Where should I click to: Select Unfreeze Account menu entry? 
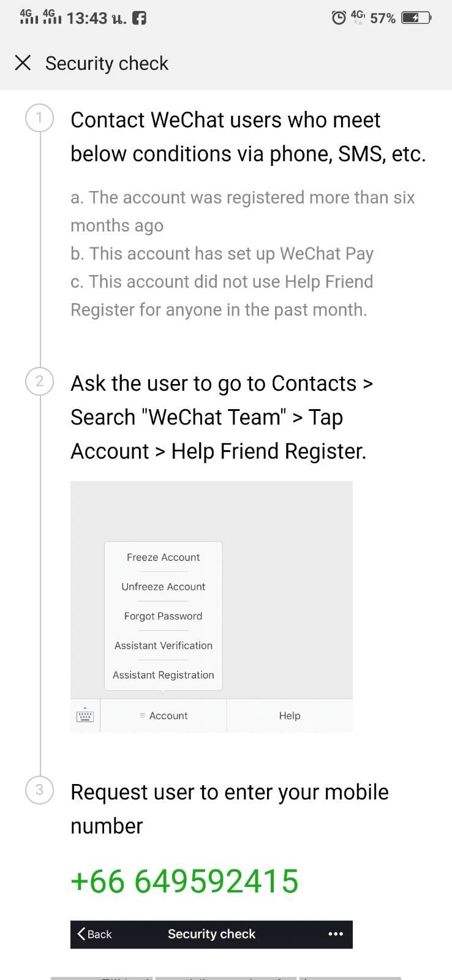(163, 587)
